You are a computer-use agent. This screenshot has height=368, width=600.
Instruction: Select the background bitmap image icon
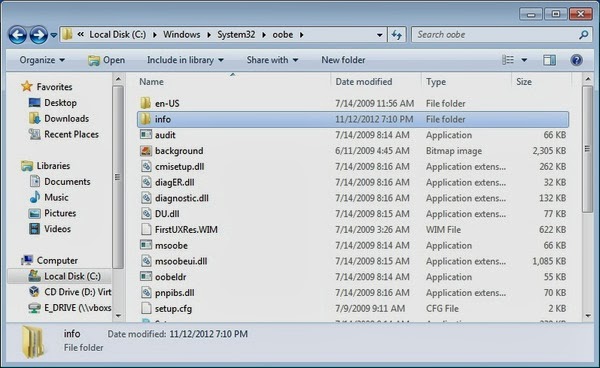[x=146, y=151]
